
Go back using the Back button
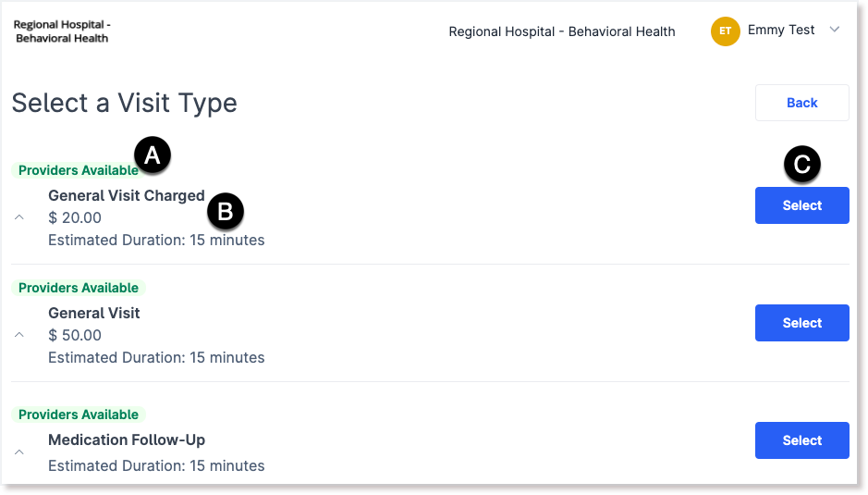coord(801,103)
